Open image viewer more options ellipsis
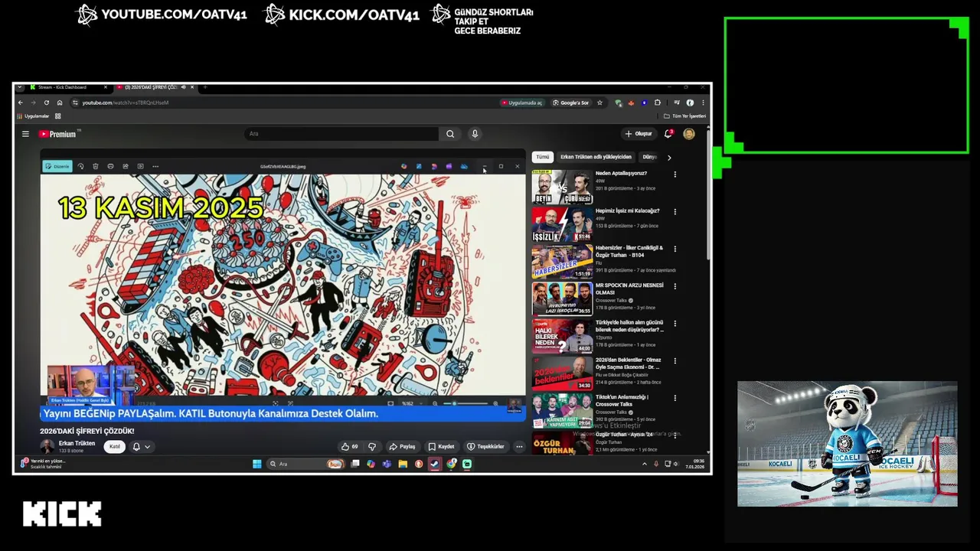 point(155,166)
